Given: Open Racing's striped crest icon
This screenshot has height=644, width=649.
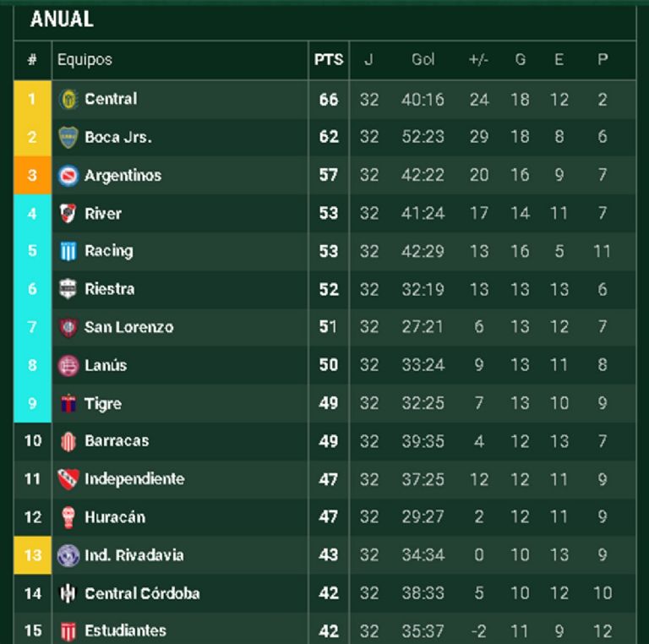Looking at the screenshot, I should coord(68,251).
